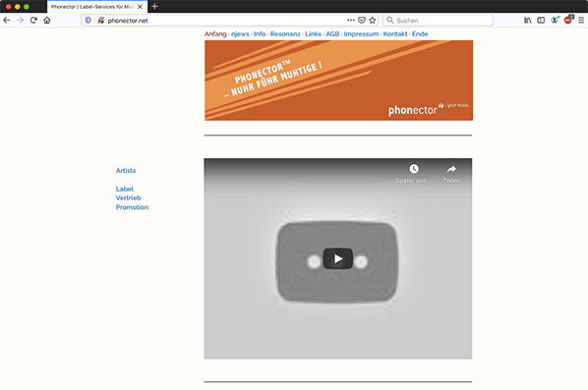Open the 'Vertrieb' sidebar link
The width and height of the screenshot is (588, 390).
coord(128,197)
